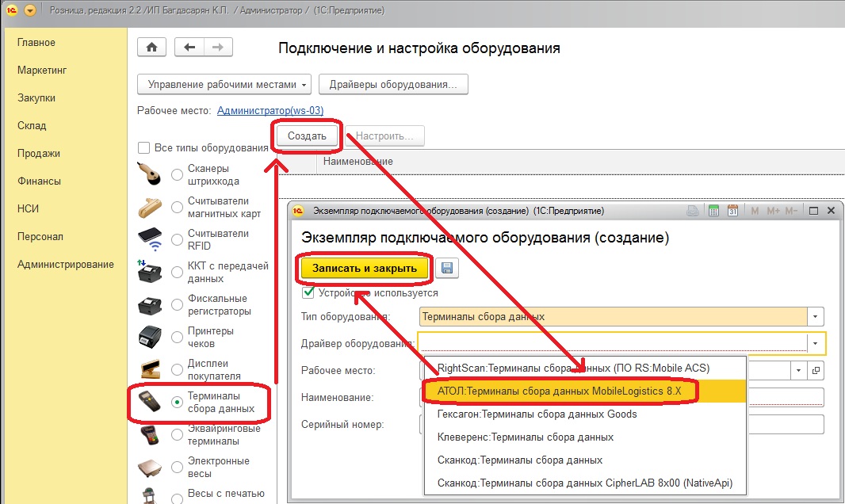
Task: Click the barcode scanner device icon
Action: (x=149, y=174)
